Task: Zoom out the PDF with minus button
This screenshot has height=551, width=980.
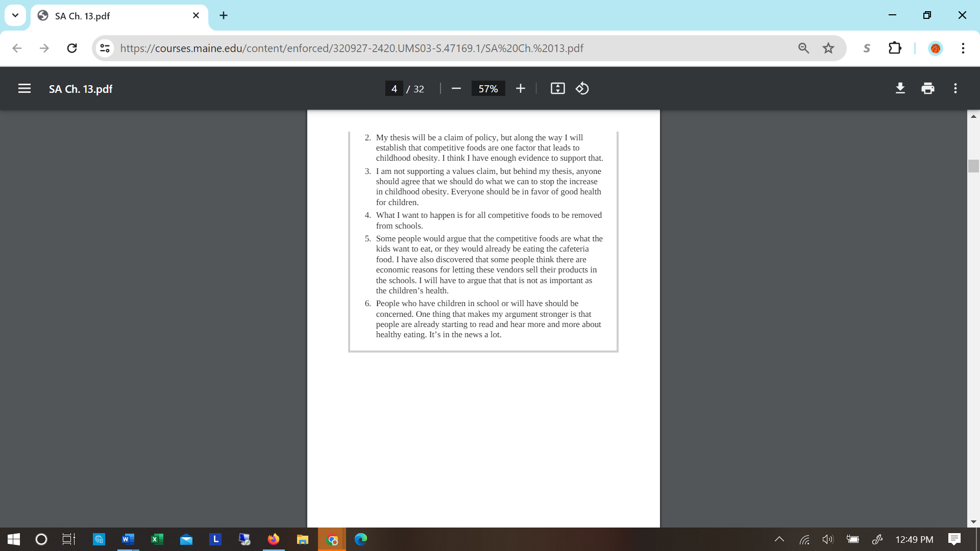Action: pyautogui.click(x=456, y=89)
